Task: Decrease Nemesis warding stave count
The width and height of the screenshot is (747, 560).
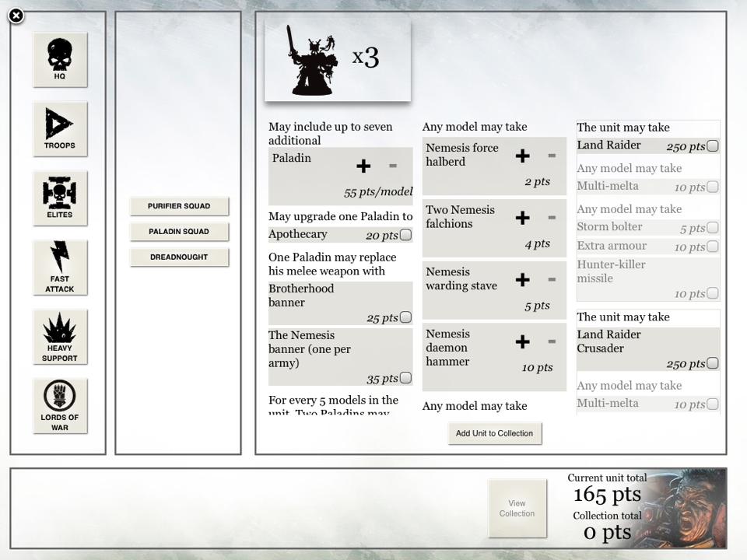Action: [552, 279]
